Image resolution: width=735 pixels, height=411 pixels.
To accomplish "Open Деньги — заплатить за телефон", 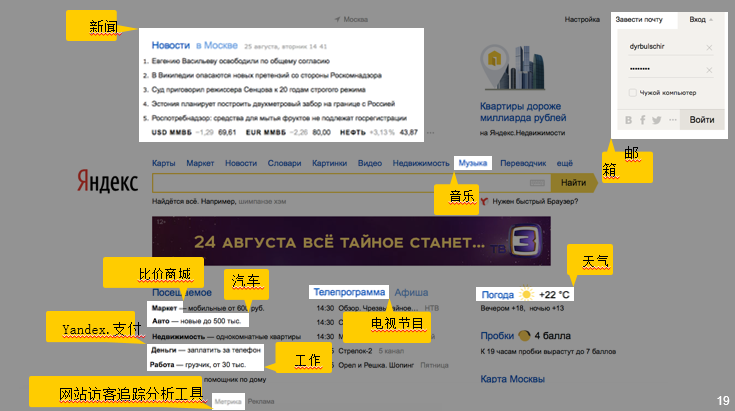I will (205, 350).
